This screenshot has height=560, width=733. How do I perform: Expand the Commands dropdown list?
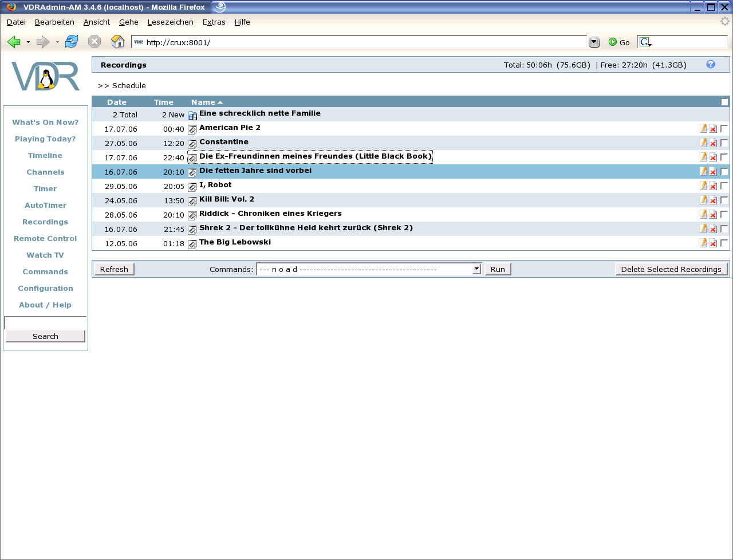point(476,269)
